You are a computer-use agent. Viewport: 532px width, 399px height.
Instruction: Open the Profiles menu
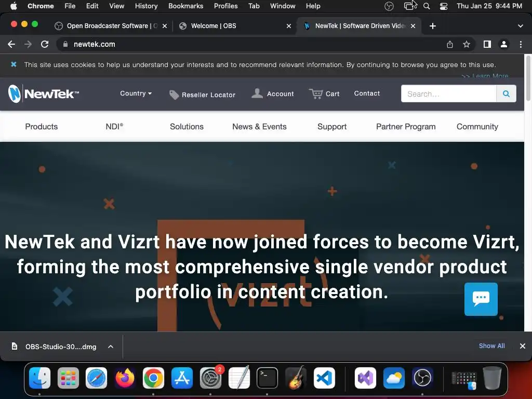tap(225, 6)
